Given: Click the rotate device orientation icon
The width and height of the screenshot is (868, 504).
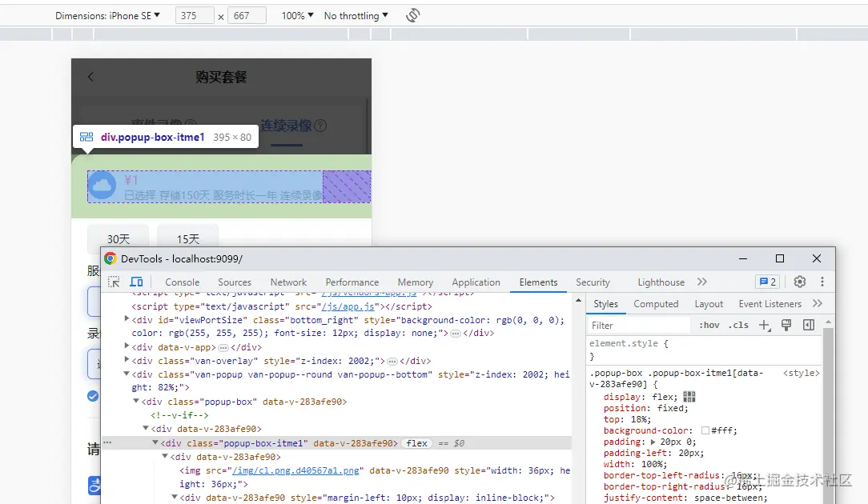Looking at the screenshot, I should pos(412,15).
